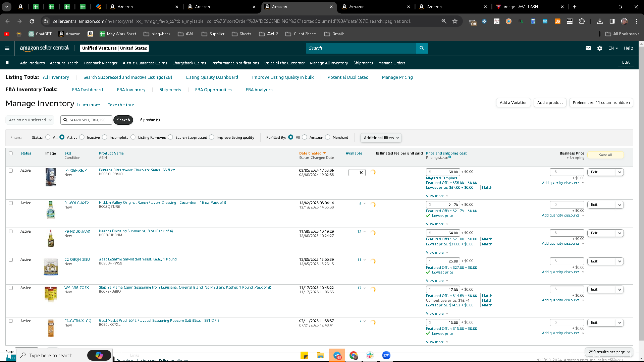The image size is (644, 362).
Task: Select the Slap Ya Mama Cajun Seasoning checkbox
Action: (x=11, y=288)
